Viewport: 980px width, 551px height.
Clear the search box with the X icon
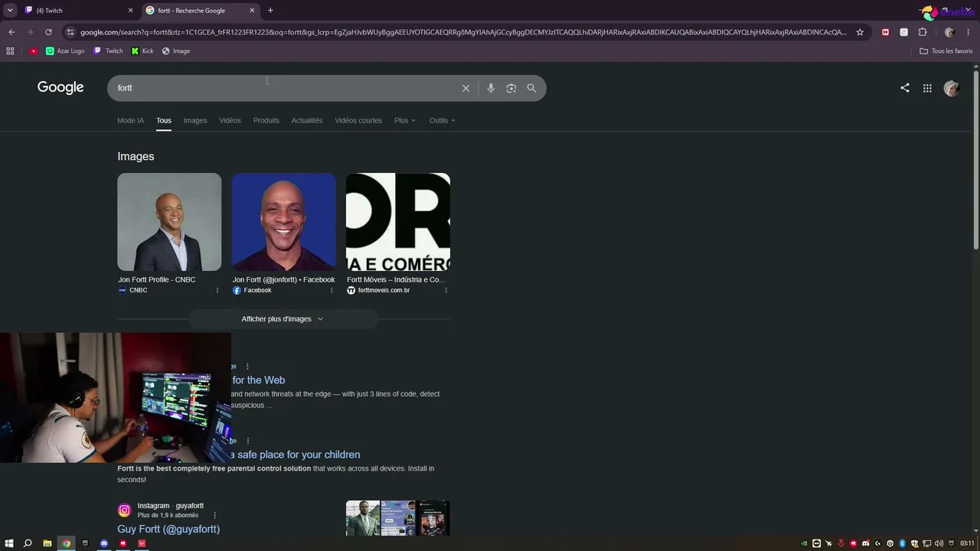465,88
